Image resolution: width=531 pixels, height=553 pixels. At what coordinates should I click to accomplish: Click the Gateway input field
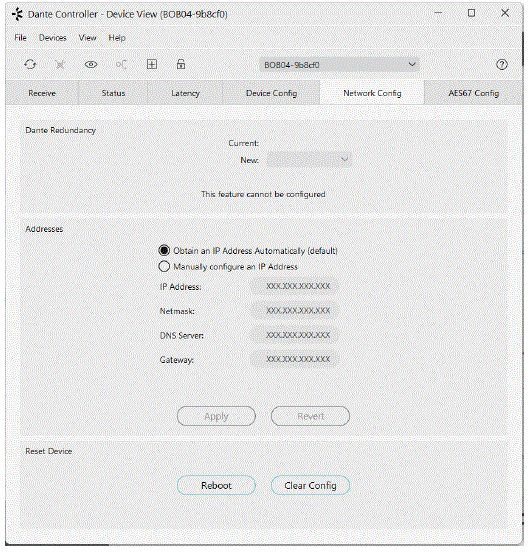pyautogui.click(x=295, y=359)
